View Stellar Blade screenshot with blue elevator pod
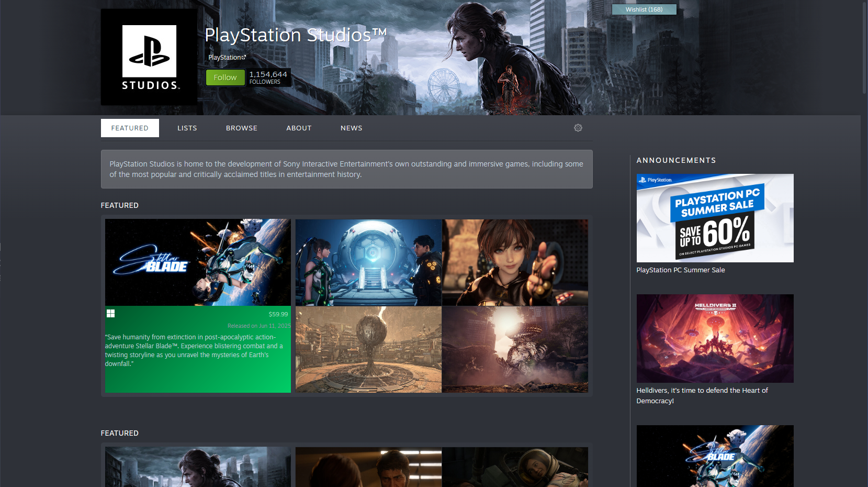The image size is (868, 487). click(x=368, y=262)
